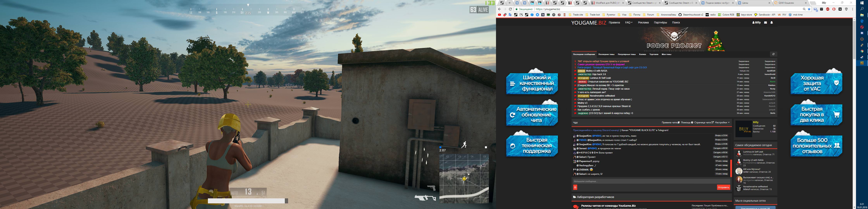
Task: Expand the Настройки chat settings dropdown
Action: (722, 122)
